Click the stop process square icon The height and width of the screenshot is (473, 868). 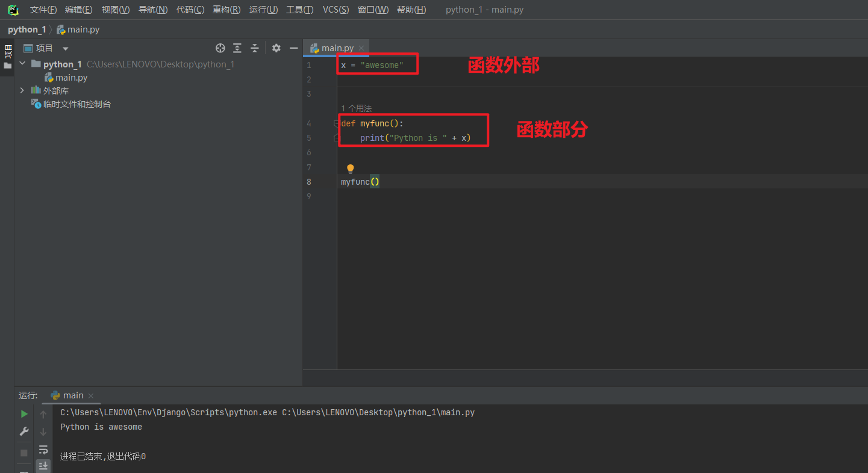[24, 453]
